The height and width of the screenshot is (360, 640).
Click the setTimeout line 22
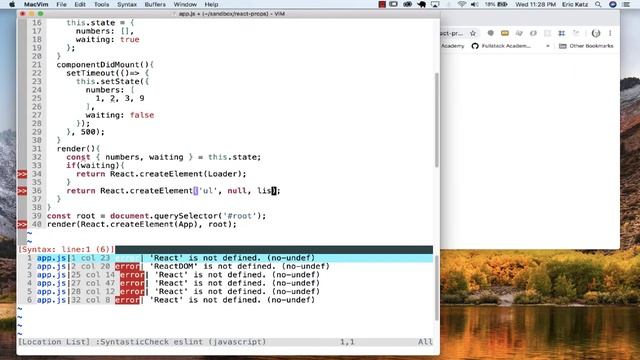click(108, 73)
